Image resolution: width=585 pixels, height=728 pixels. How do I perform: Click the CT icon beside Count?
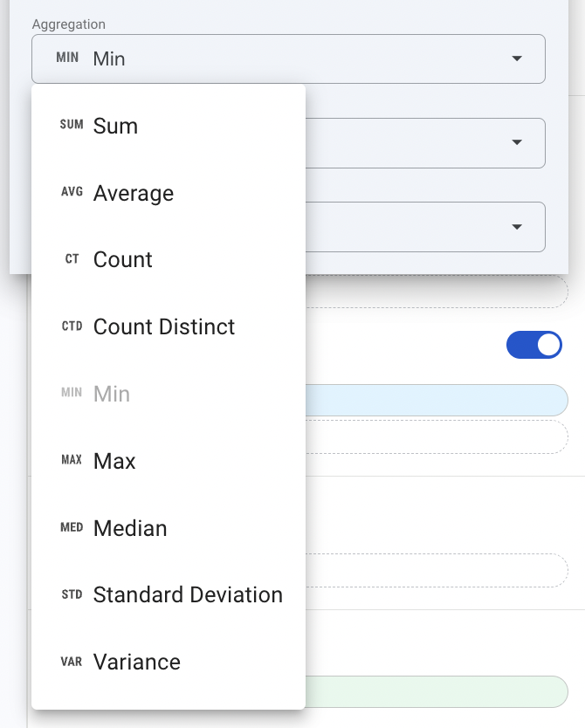[71, 260]
